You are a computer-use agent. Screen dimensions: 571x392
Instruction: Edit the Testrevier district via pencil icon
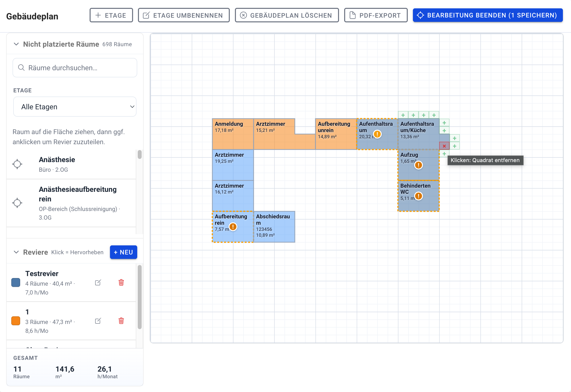[98, 282]
